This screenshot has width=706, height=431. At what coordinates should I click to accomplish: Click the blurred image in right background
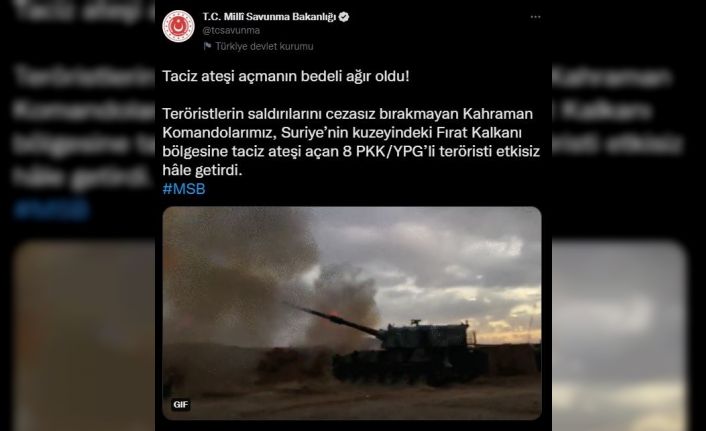[619, 336]
